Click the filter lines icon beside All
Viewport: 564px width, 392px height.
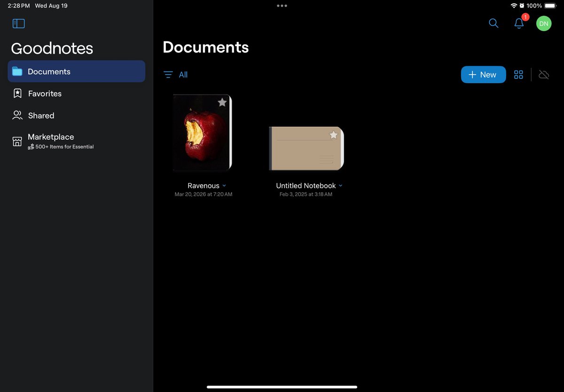coord(168,75)
